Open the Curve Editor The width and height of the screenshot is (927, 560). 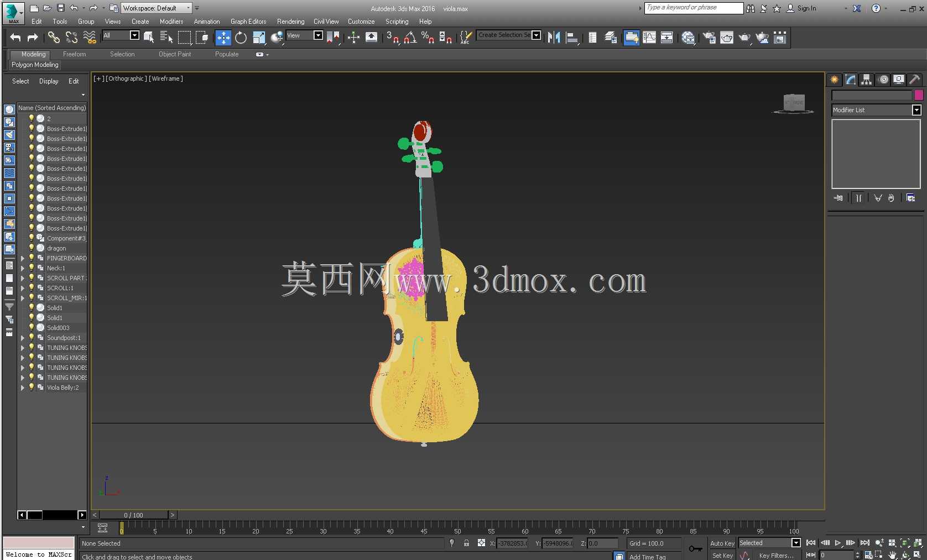point(649,37)
